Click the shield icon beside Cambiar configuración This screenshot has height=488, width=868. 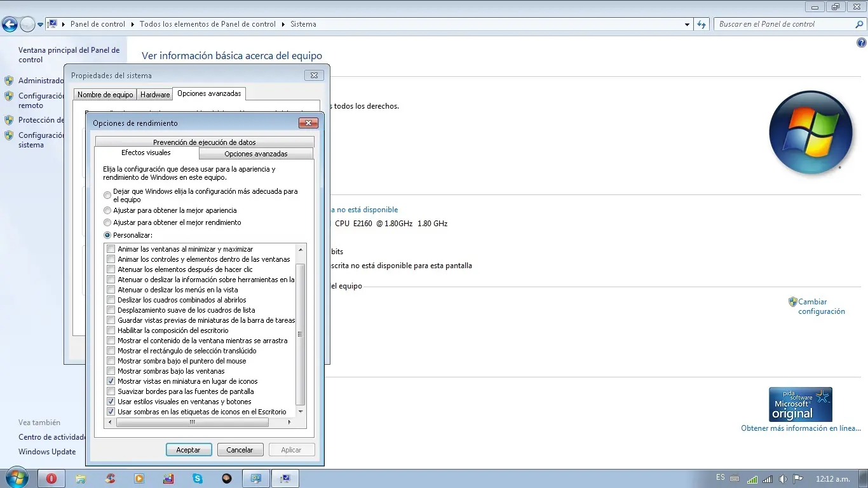coord(792,302)
